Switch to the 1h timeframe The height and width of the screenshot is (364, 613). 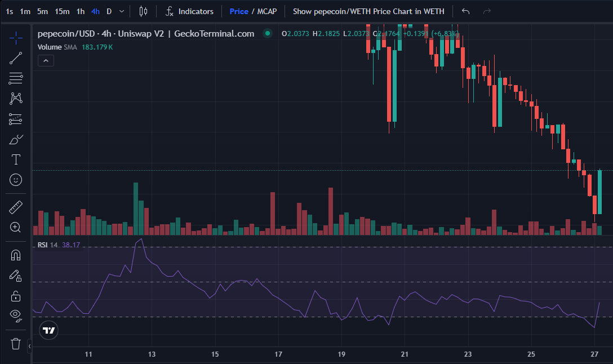[x=81, y=11]
